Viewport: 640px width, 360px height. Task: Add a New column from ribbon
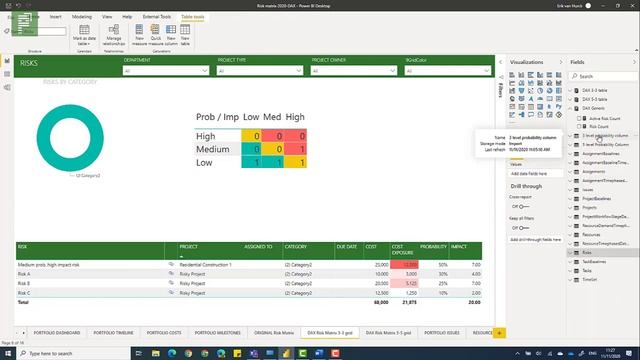171,35
